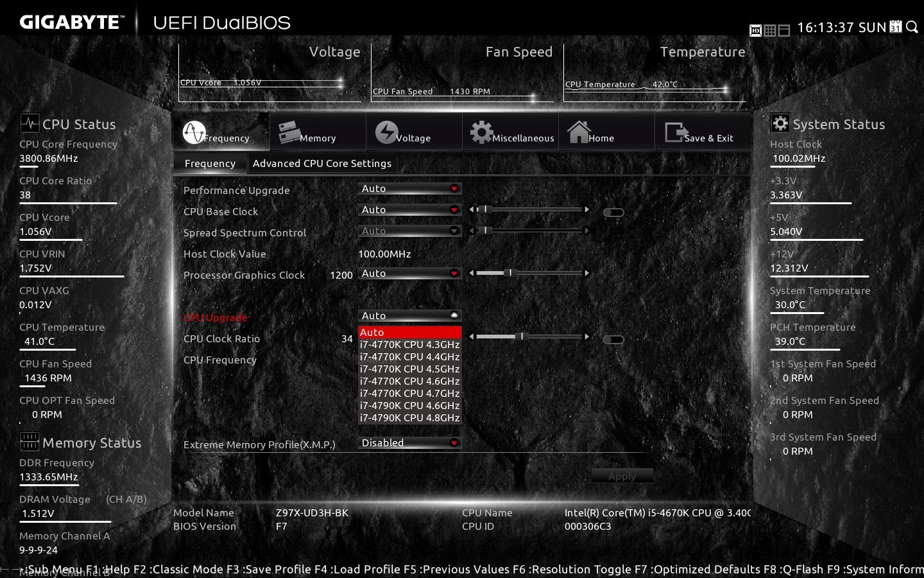Choose i7-4770K CPU 4.5GHz option
The width and height of the screenshot is (924, 578).
point(409,369)
